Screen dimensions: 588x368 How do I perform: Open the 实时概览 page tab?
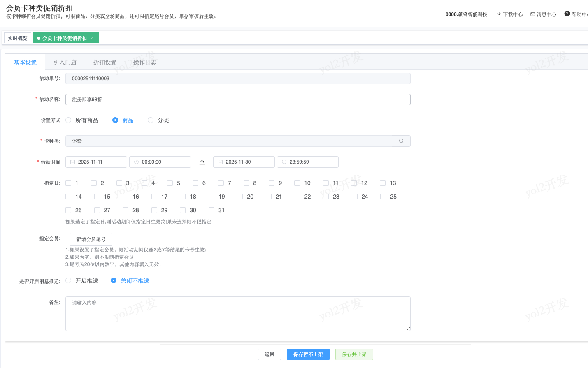click(18, 38)
